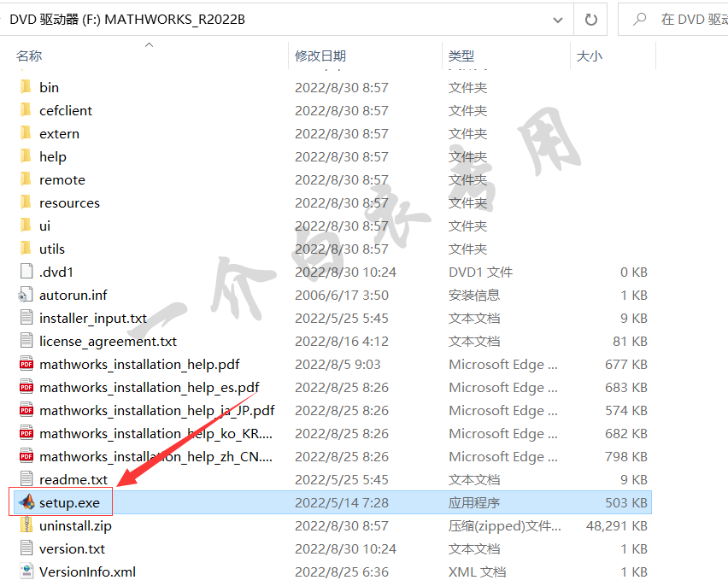Click the 压缩(zipped)文件 type cell
The image size is (728, 586).
[505, 526]
